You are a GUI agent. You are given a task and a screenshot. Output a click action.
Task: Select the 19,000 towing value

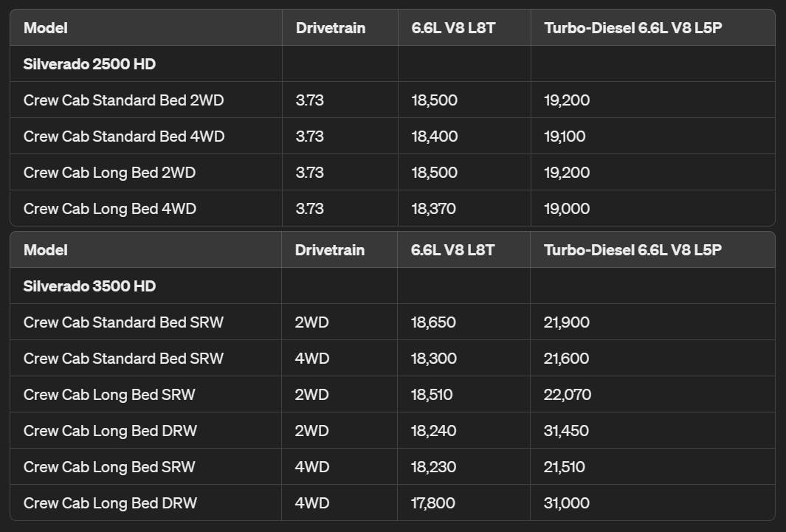point(567,208)
